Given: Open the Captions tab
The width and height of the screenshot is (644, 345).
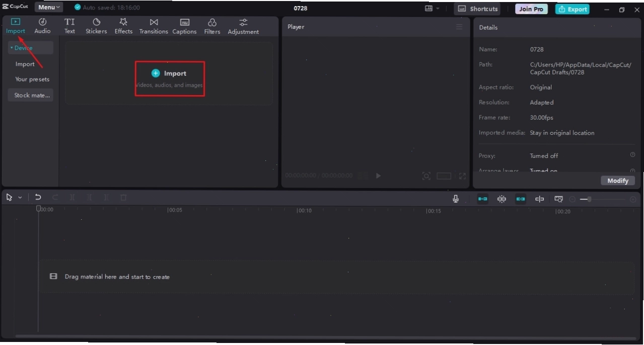Looking at the screenshot, I should coord(184,26).
